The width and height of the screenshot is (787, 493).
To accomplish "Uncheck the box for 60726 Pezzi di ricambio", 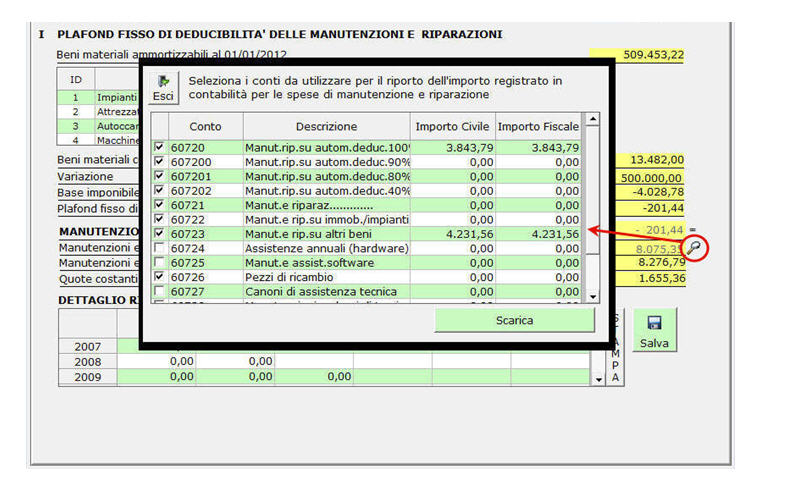I will click(x=160, y=277).
